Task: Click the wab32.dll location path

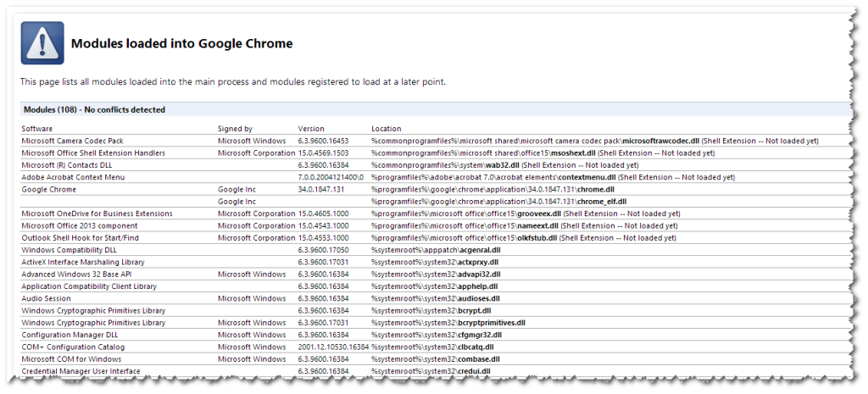Action: [x=505, y=165]
